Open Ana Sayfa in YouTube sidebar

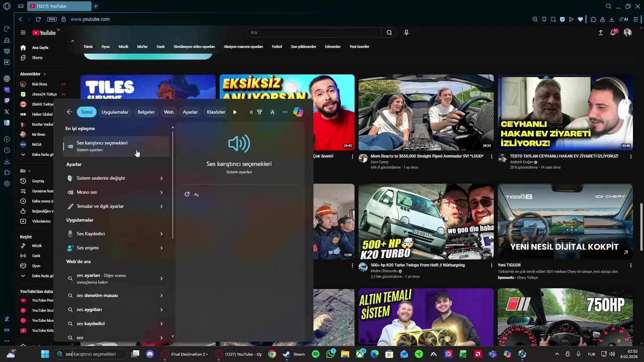40,48
